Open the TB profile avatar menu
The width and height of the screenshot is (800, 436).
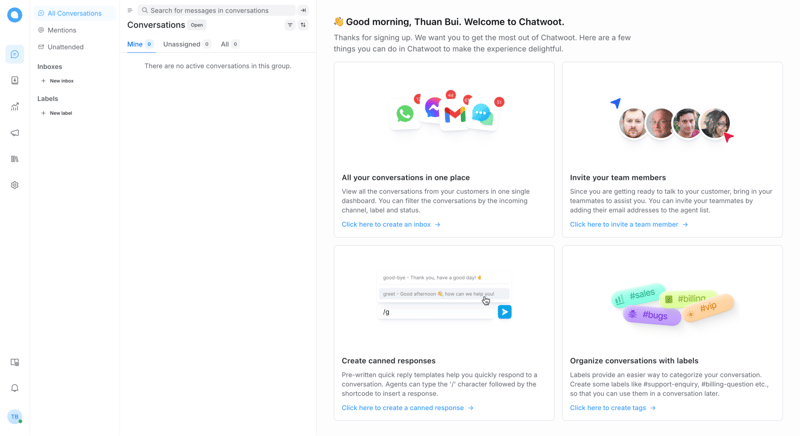coord(15,417)
